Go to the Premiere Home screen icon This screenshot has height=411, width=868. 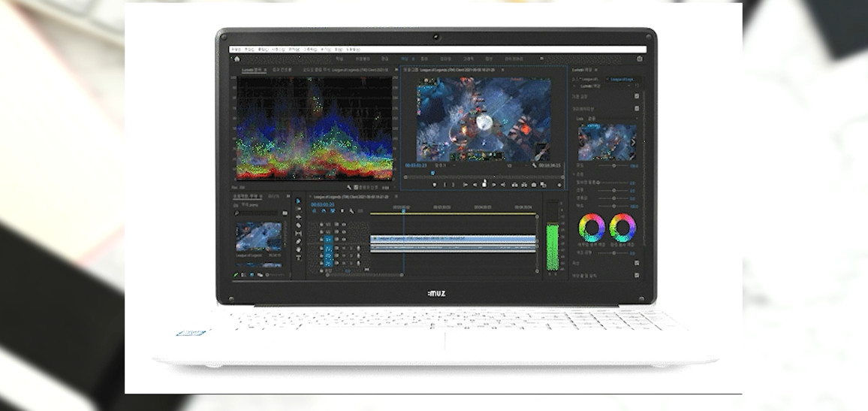click(x=237, y=59)
